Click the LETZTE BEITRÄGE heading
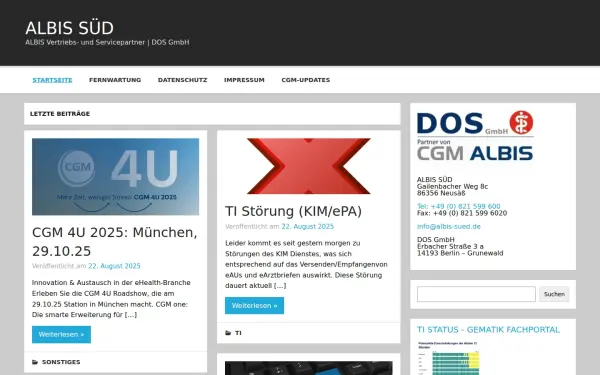 (x=60, y=114)
